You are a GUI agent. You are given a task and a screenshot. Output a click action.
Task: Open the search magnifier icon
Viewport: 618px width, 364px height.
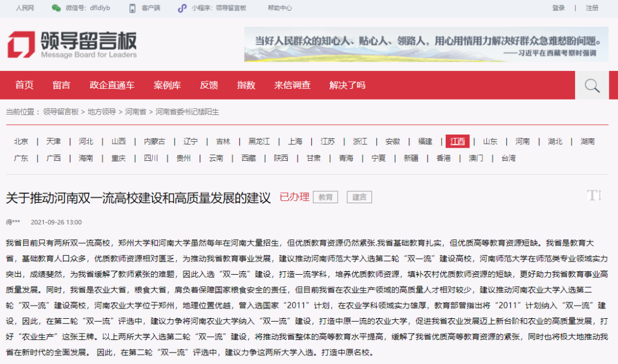tap(591, 85)
